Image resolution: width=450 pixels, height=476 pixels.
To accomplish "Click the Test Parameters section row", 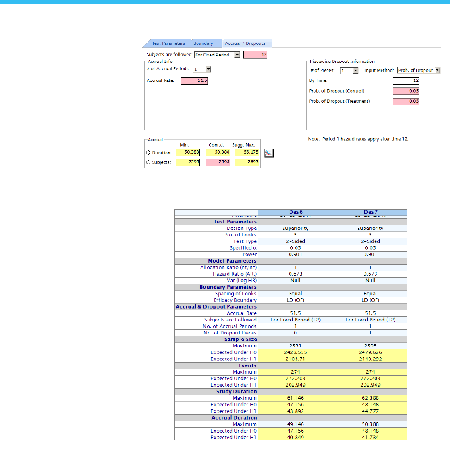I will click(291, 222).
